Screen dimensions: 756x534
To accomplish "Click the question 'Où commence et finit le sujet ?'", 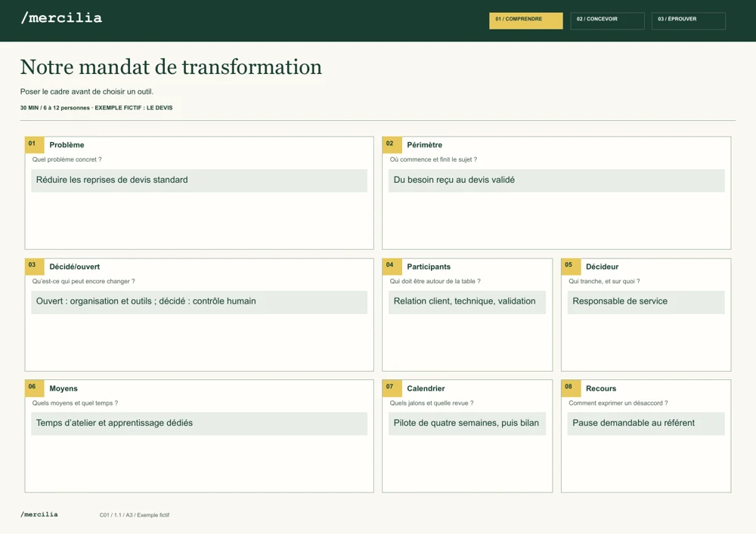I will coord(433,159).
